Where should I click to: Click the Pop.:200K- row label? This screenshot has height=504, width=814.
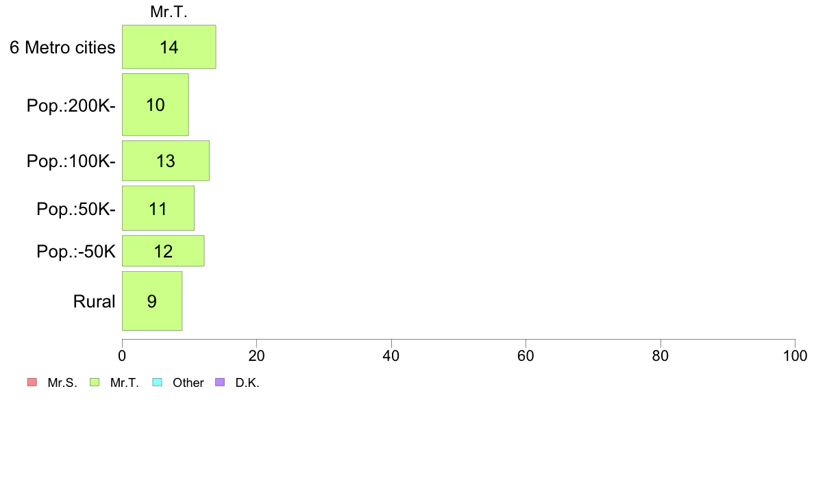tap(71, 105)
